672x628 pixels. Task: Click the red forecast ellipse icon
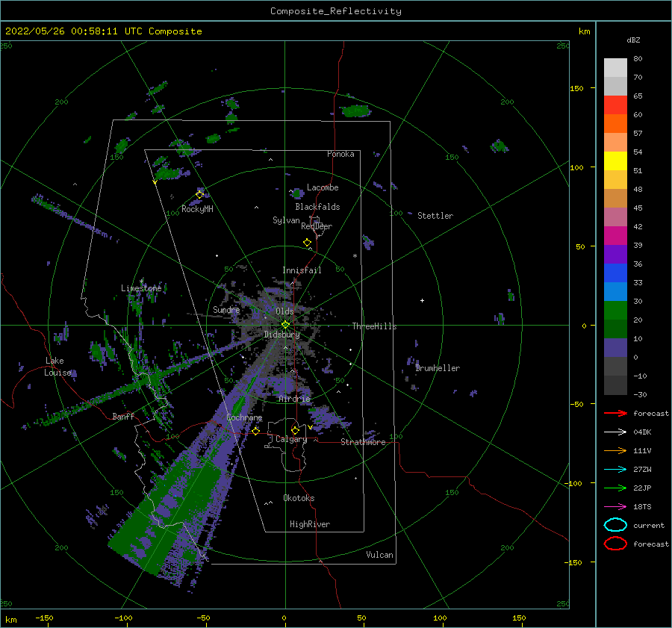(615, 544)
